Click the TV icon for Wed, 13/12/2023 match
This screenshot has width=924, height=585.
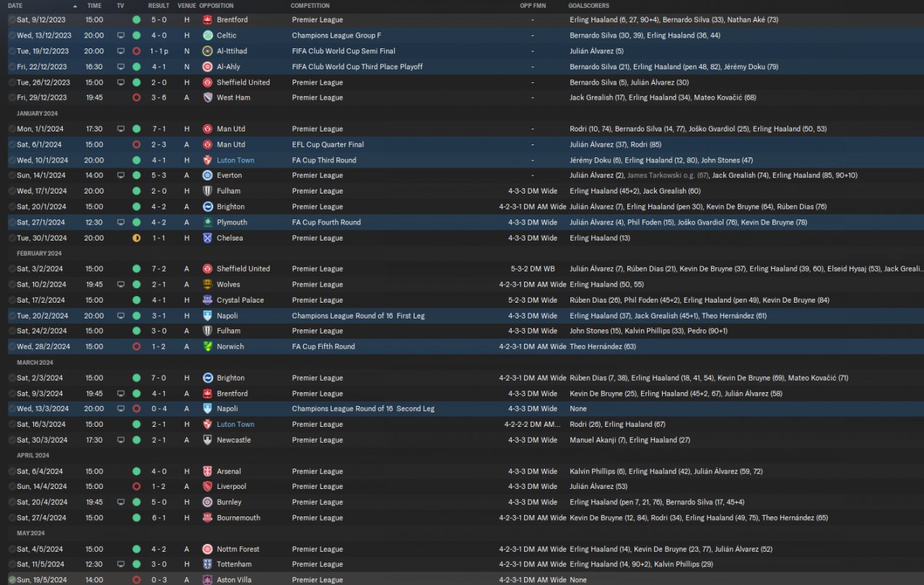[x=121, y=35]
